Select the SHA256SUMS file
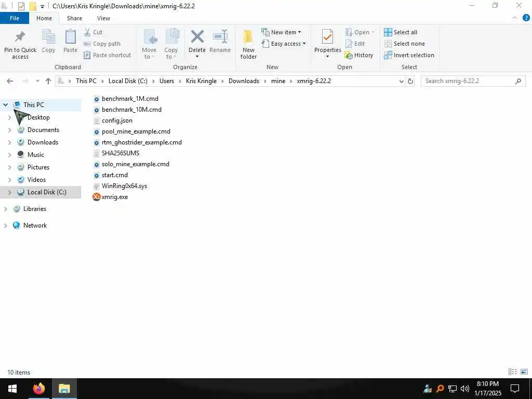Screen dimensions: 532x399 coord(116,153)
